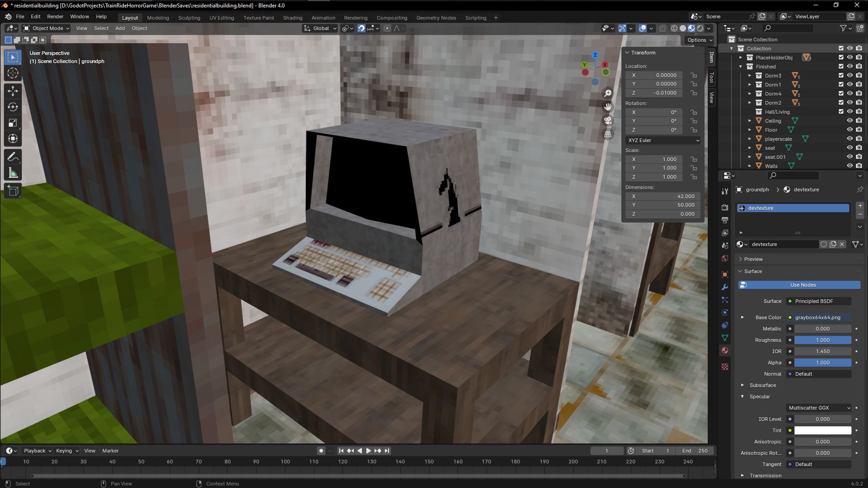Activate the Select Box tool

[13, 57]
